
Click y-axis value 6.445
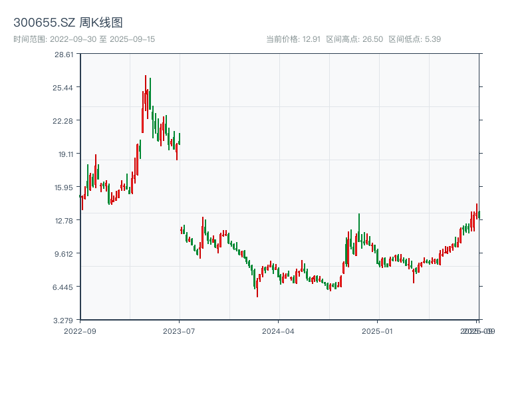pyautogui.click(x=63, y=287)
